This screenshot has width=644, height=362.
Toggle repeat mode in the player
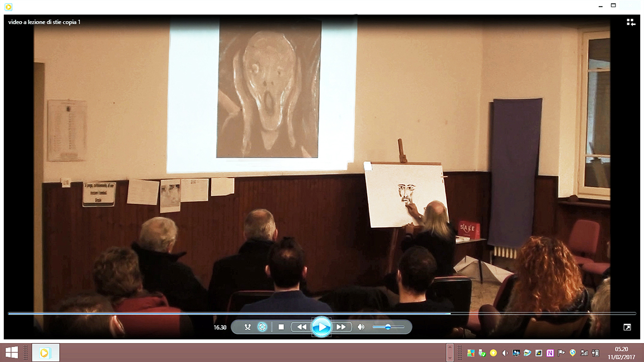(x=262, y=327)
